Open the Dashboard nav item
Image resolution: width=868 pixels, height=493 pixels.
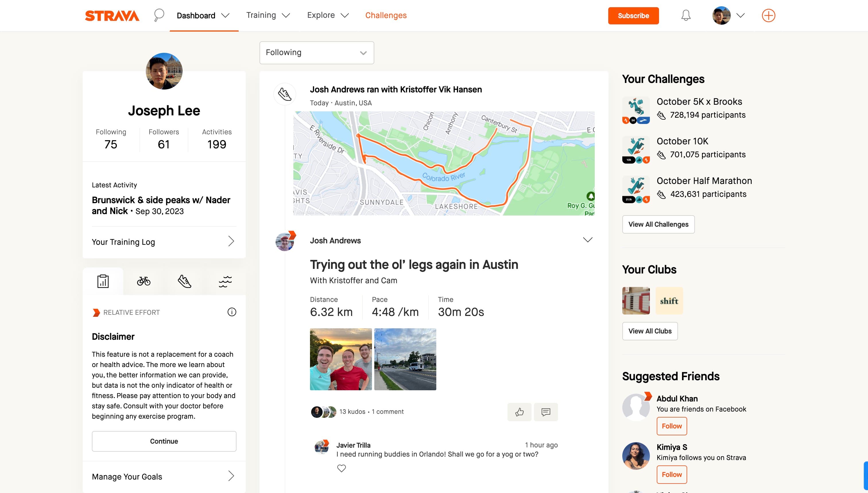(196, 15)
